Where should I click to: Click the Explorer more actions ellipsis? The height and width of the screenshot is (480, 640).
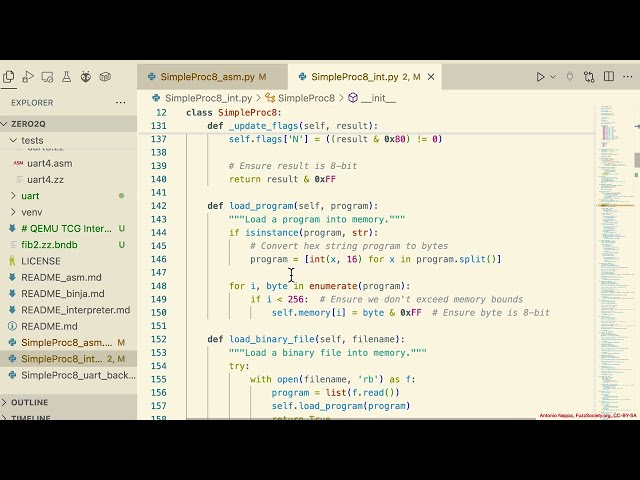click(121, 102)
